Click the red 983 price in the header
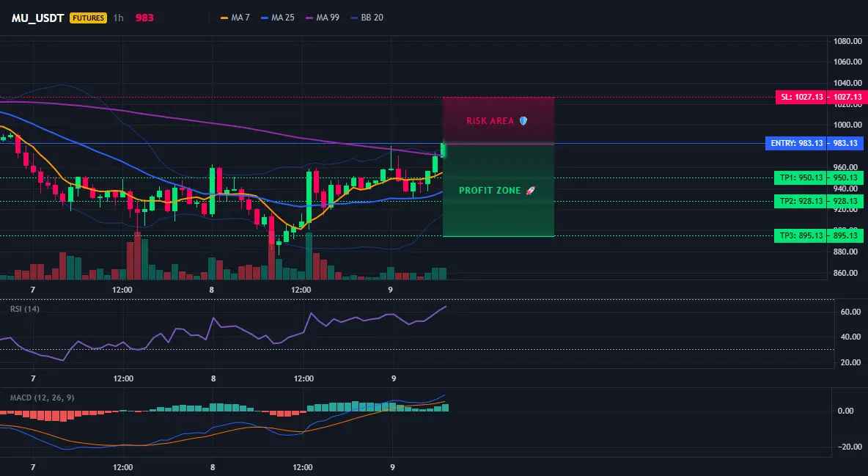The image size is (868, 476). tap(144, 18)
